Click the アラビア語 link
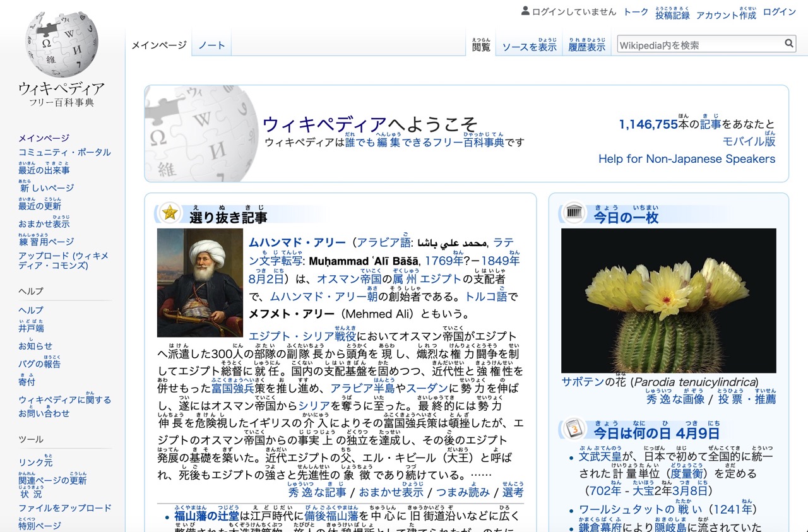Screen dimensions: 808x532 point(384,240)
